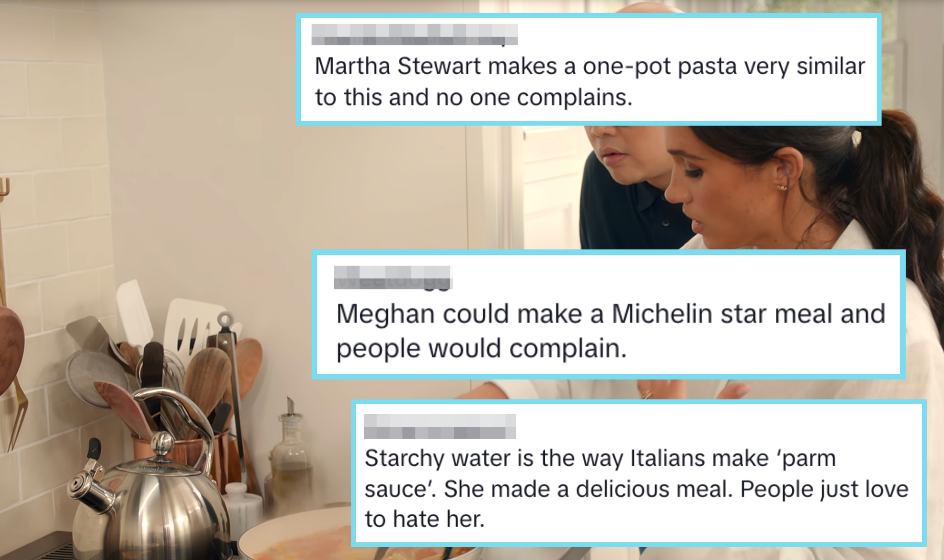Click the button on the man's navy polo
The image size is (944, 560).
tap(666, 223)
